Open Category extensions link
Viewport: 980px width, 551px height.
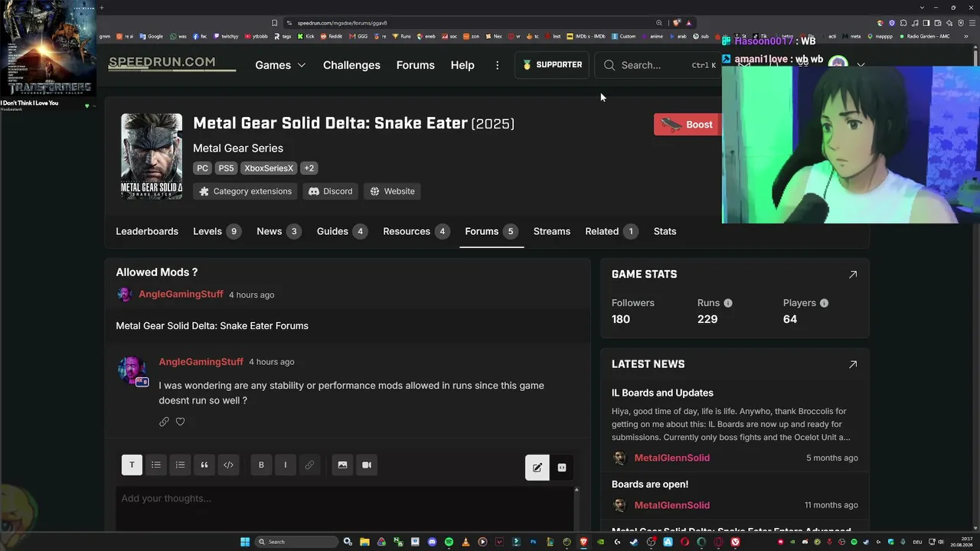pos(246,191)
